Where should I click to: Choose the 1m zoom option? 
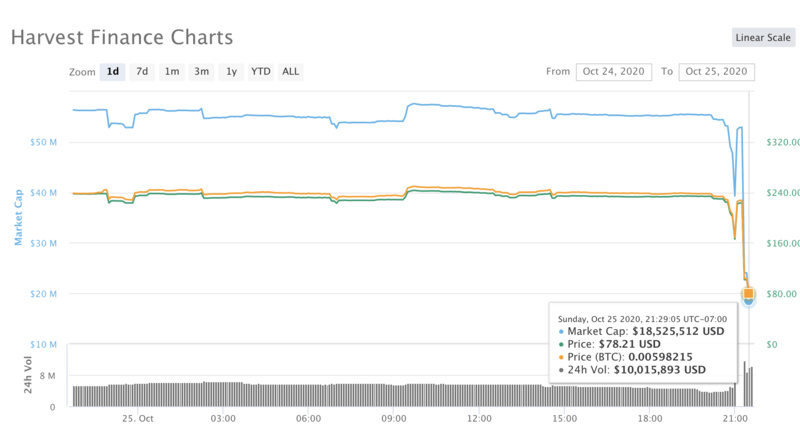(172, 71)
